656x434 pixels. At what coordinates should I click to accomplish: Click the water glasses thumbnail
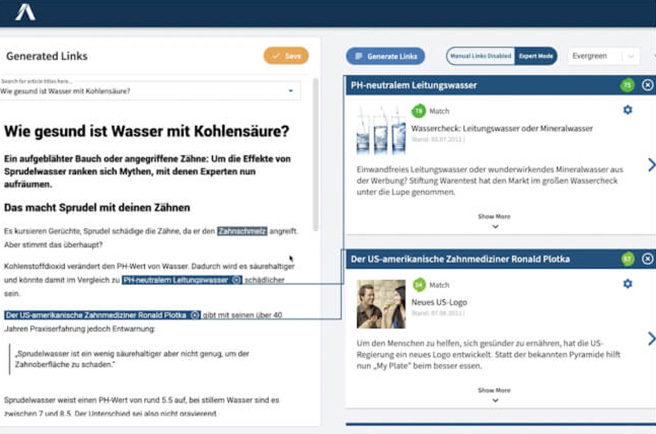tap(381, 130)
